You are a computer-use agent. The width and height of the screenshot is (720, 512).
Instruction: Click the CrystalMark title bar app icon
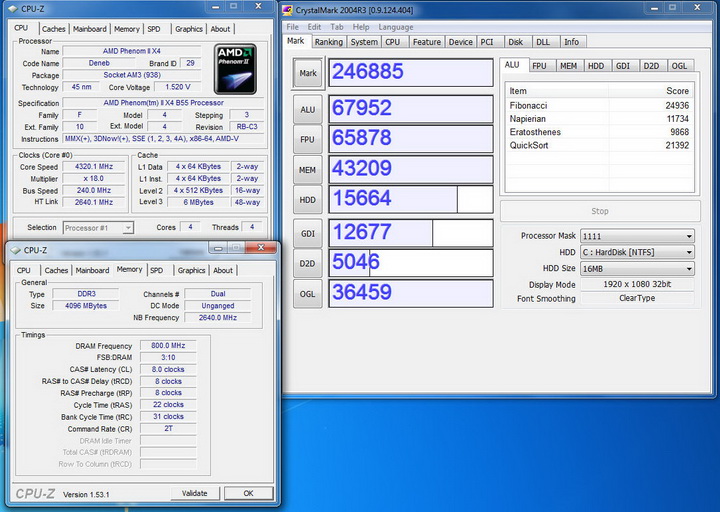tap(287, 9)
